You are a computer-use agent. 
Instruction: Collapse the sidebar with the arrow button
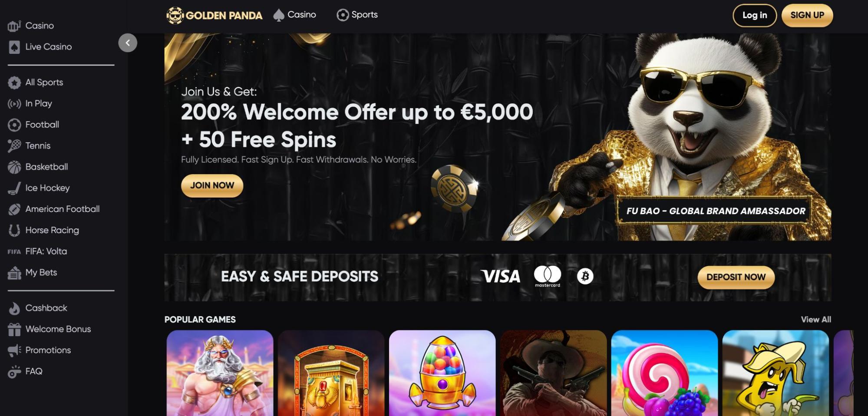click(x=128, y=43)
